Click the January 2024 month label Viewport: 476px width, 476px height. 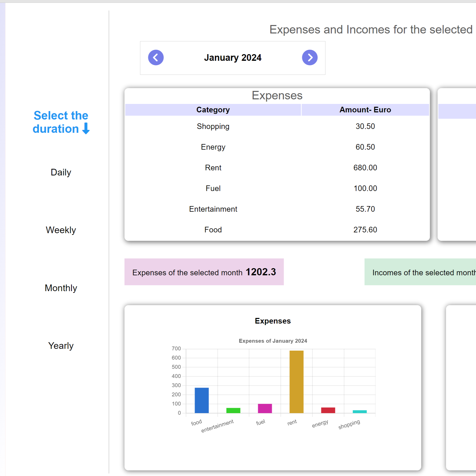233,57
